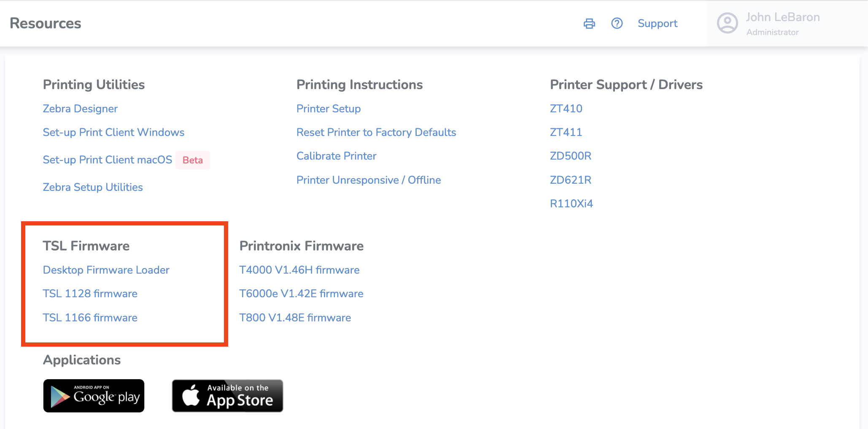Open Reset Printer to Factory Defaults
The image size is (868, 429).
click(376, 132)
